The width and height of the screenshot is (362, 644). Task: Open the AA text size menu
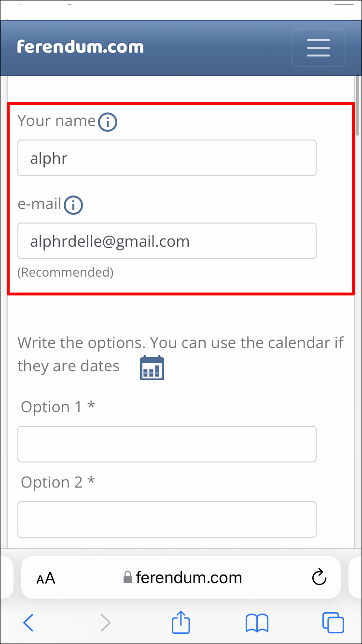pos(46,578)
